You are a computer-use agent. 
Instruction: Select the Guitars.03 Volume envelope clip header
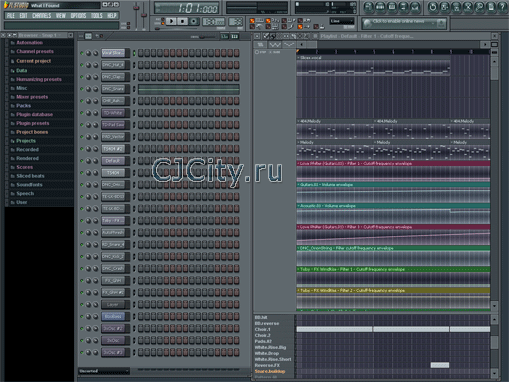[x=393, y=185]
